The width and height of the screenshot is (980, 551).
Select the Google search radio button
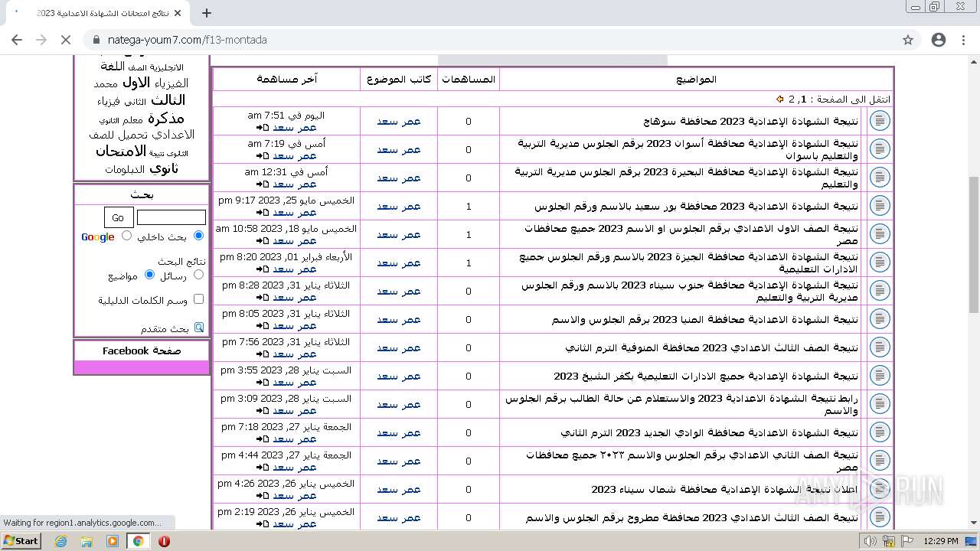pyautogui.click(x=127, y=236)
